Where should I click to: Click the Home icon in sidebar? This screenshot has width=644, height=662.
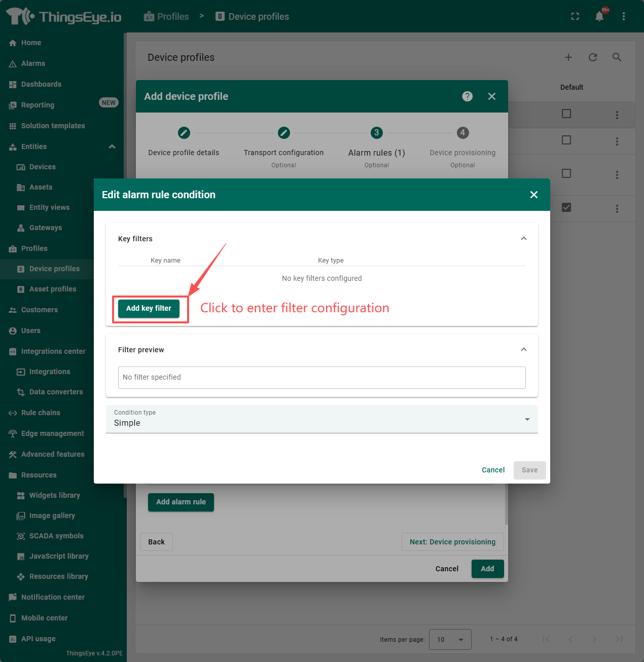[x=13, y=43]
